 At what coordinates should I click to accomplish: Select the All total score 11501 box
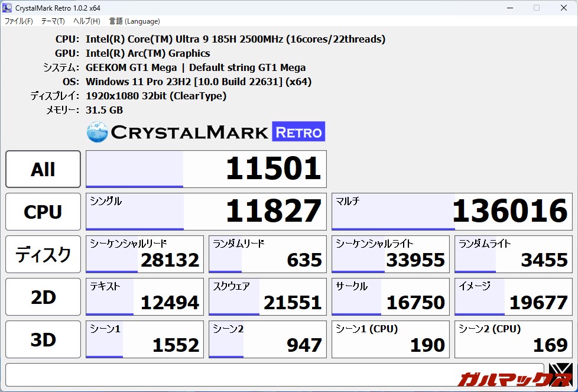[206, 169]
